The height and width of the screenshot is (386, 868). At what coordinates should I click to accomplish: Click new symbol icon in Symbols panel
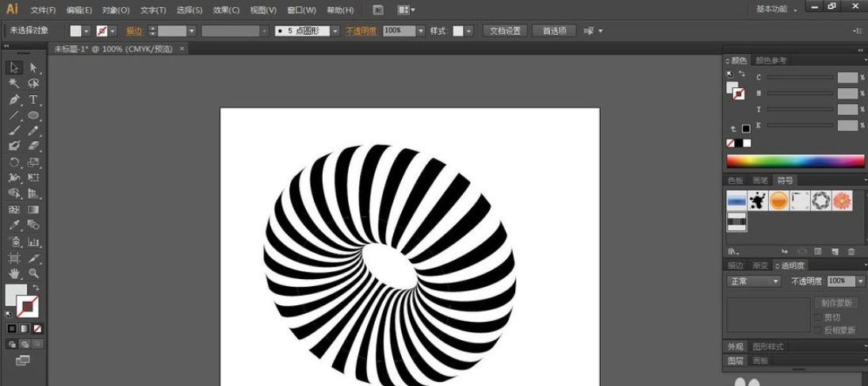click(835, 251)
